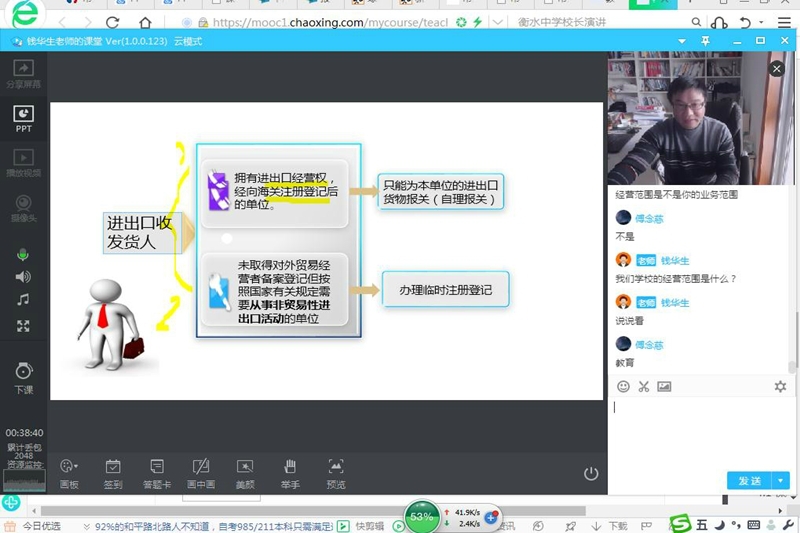Image resolution: width=800 pixels, height=533 pixels.
Task: Open the 画板 drawing board palette
Action: point(69,474)
